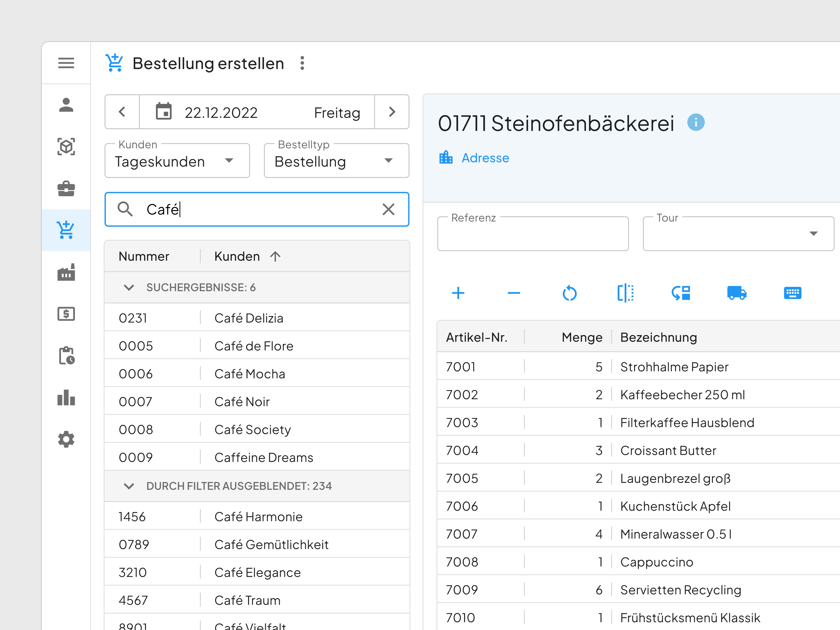
Task: Open the Kunden dropdown showing Tageskunden
Action: [177, 161]
